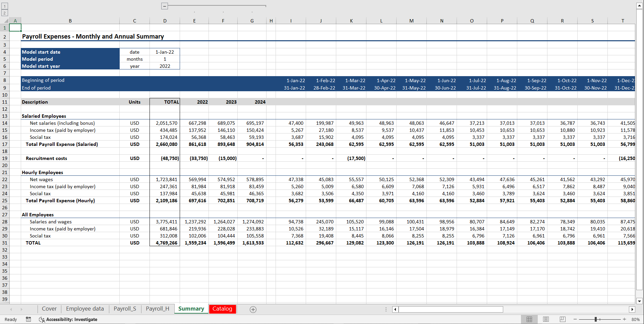Select cell D14 showing 2,051,570
644x324 pixels.
[x=165, y=123]
